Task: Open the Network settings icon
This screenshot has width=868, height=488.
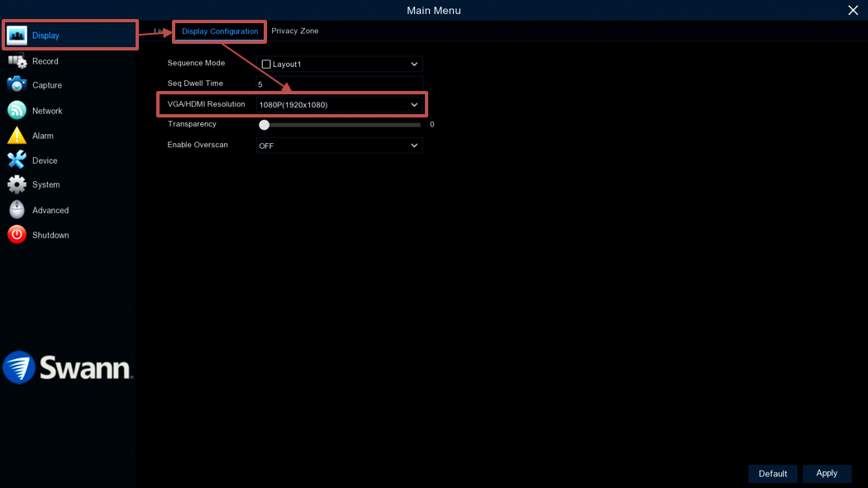Action: pyautogui.click(x=17, y=111)
